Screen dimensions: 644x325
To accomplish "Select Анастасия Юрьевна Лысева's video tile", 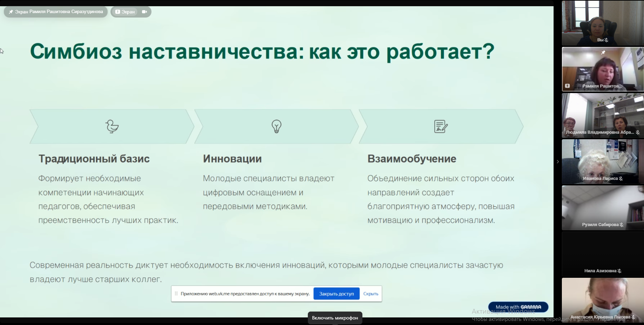I will 603,300.
